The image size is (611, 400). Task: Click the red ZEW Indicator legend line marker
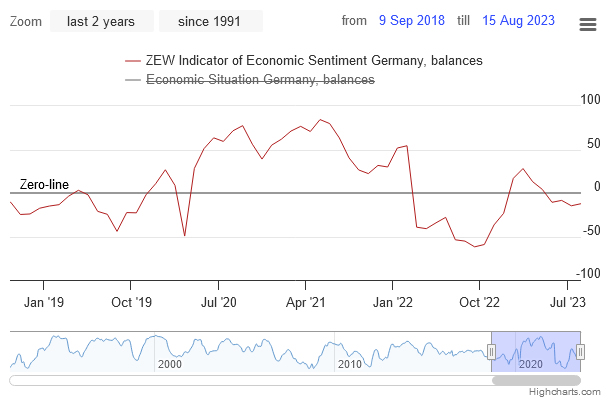[133, 61]
